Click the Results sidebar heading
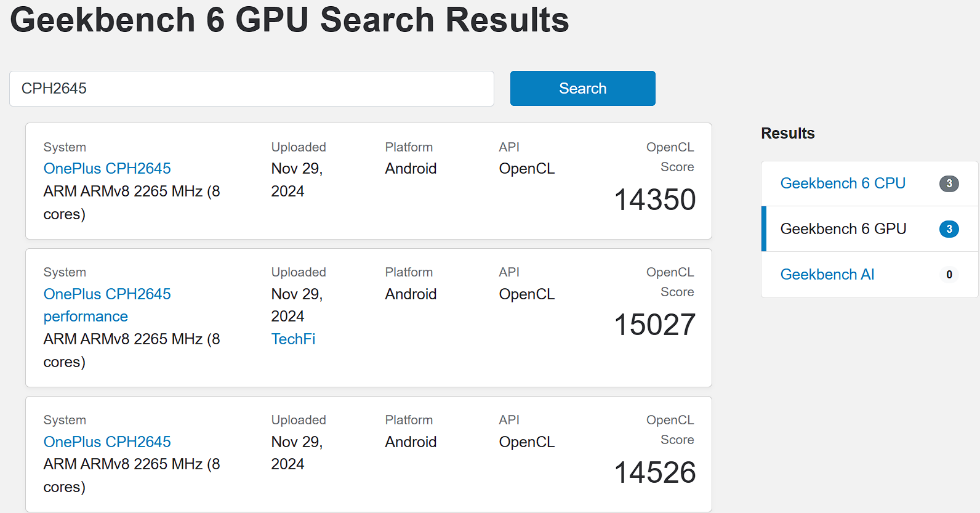Image resolution: width=980 pixels, height=513 pixels. tap(787, 134)
